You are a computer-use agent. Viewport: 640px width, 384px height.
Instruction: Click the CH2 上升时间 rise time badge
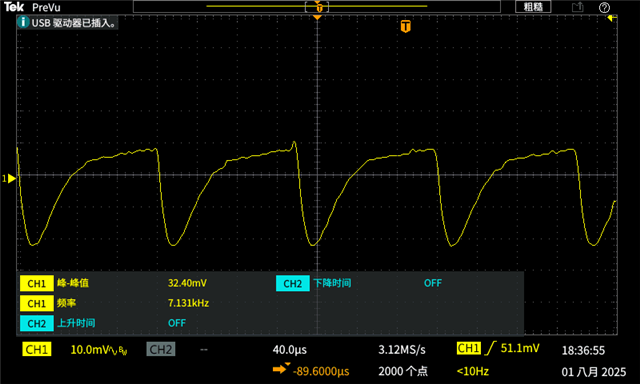point(36,323)
